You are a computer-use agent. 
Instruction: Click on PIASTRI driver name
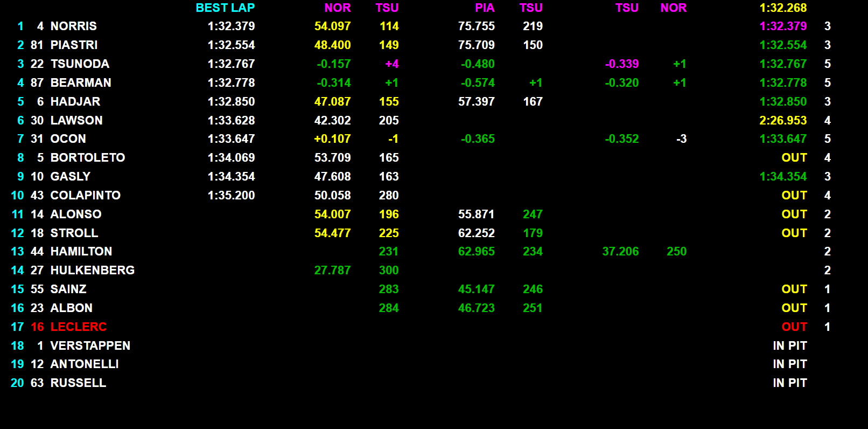74,45
